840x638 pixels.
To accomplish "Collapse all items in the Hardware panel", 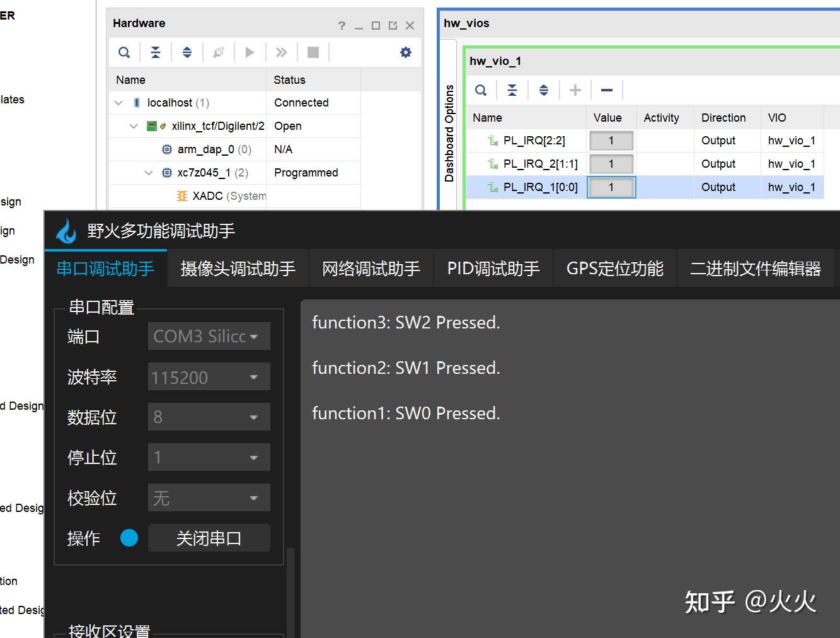I will coord(156,52).
